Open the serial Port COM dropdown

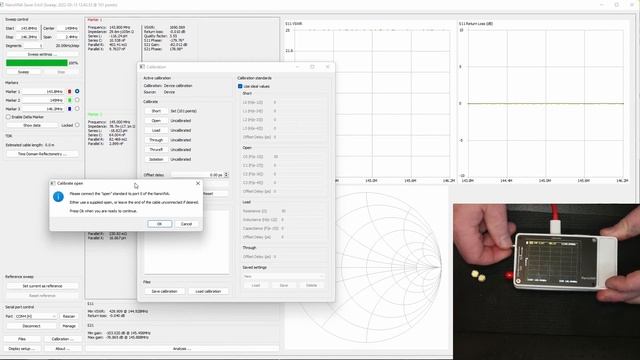click(x=36, y=316)
